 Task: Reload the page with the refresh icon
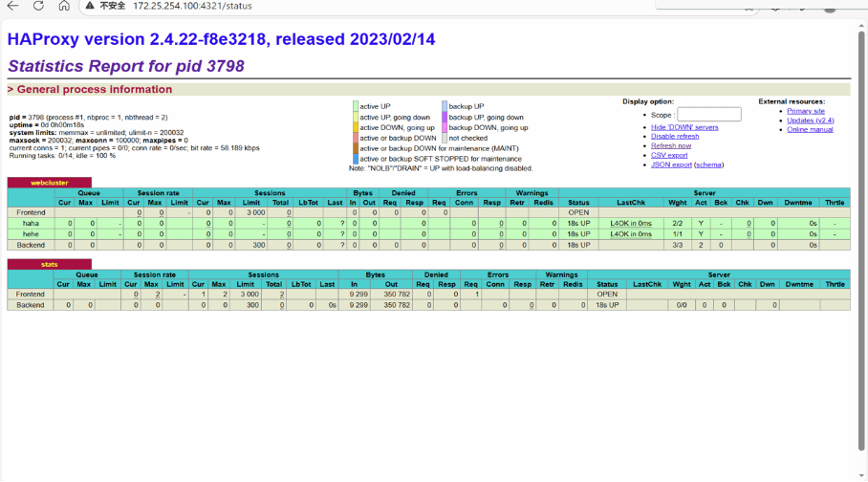click(38, 6)
